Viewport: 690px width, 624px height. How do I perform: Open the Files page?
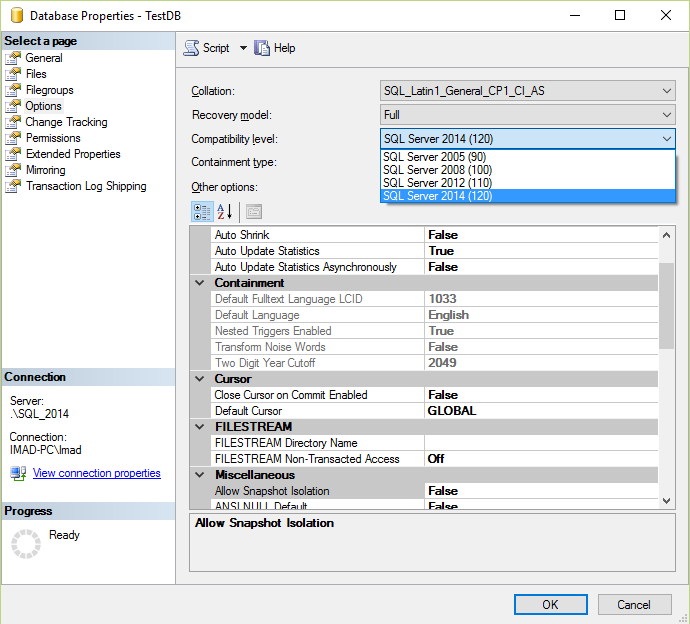[x=36, y=74]
